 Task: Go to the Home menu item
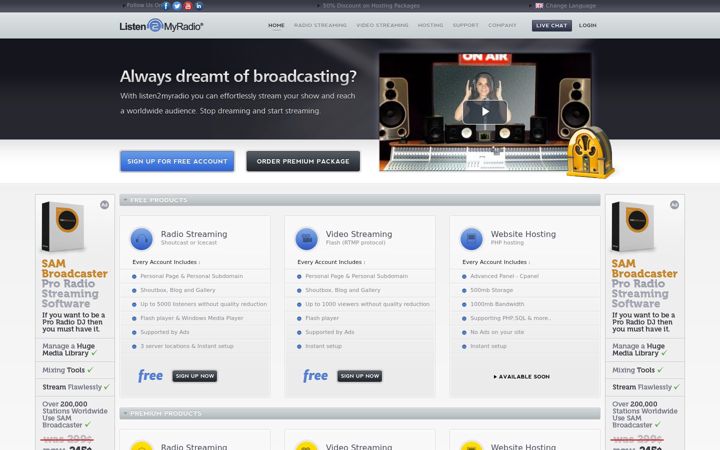coord(276,26)
